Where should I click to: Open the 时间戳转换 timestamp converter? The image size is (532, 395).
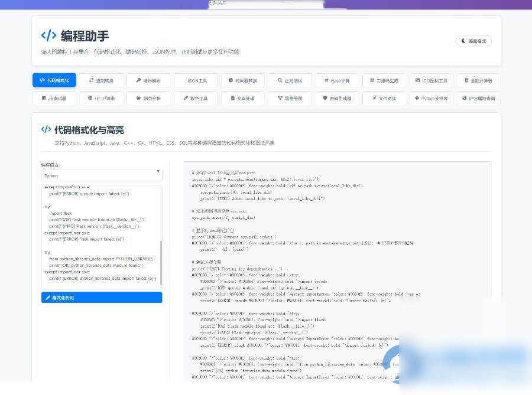click(242, 80)
